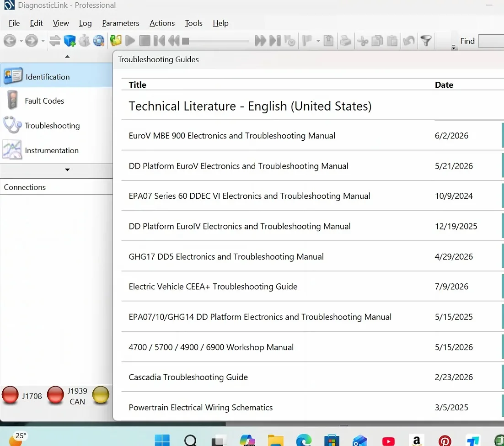The height and width of the screenshot is (446, 504).
Task: Open the Parameters menu
Action: 121,23
